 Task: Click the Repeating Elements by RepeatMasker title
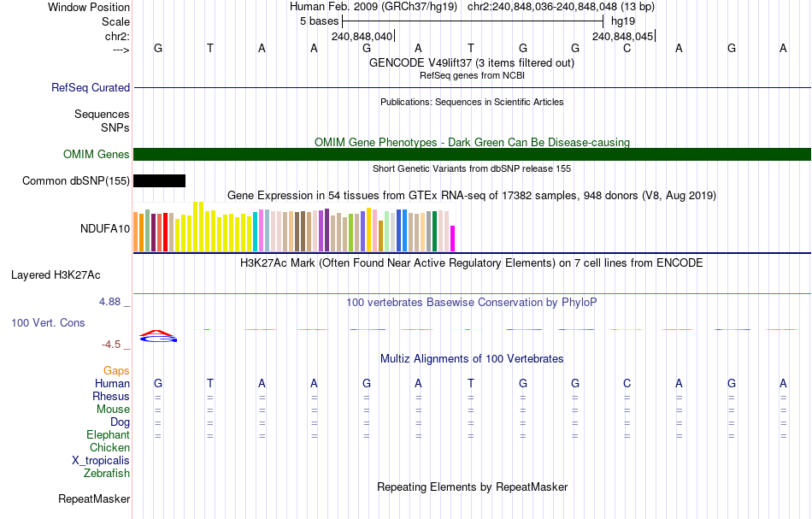473,487
